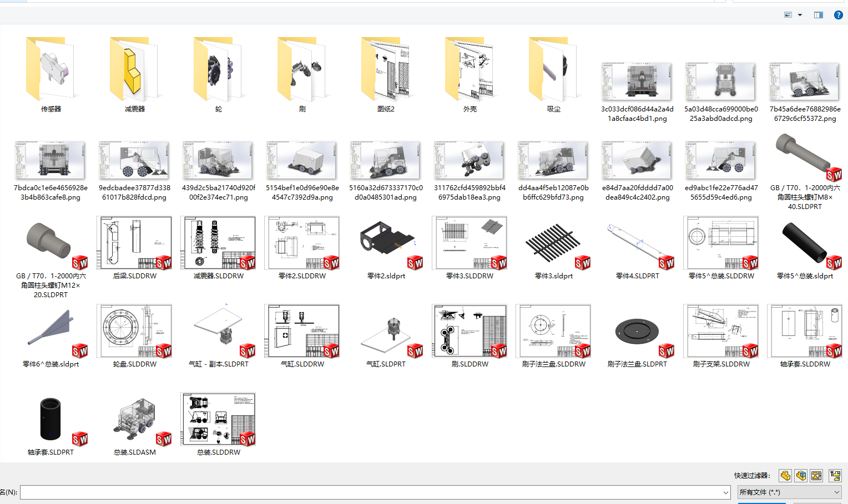
Task: Select 311762cfd459892bbf46975dab18ea3.png image
Action: click(470, 171)
